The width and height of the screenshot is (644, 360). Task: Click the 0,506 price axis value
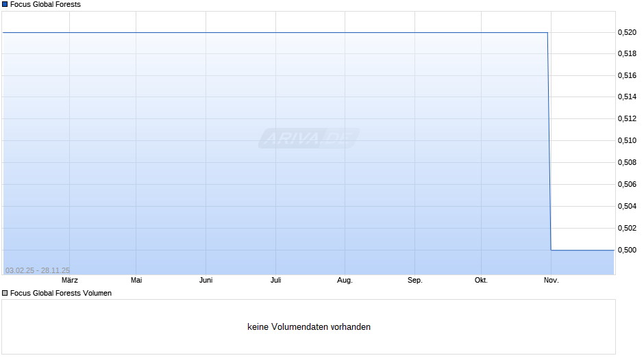627,184
